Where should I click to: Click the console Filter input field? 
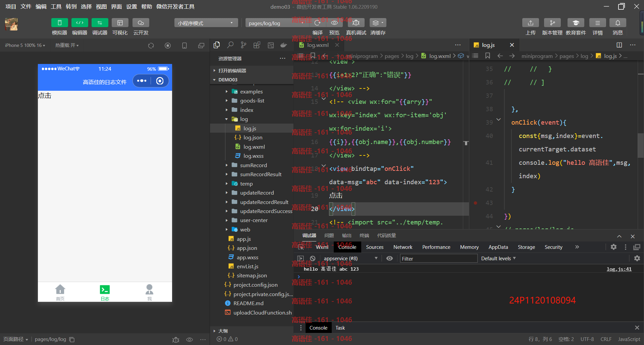439,259
